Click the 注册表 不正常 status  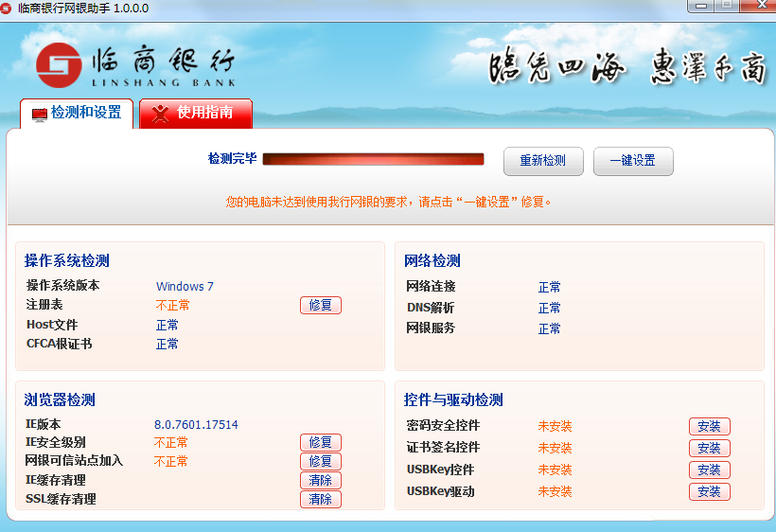click(173, 306)
